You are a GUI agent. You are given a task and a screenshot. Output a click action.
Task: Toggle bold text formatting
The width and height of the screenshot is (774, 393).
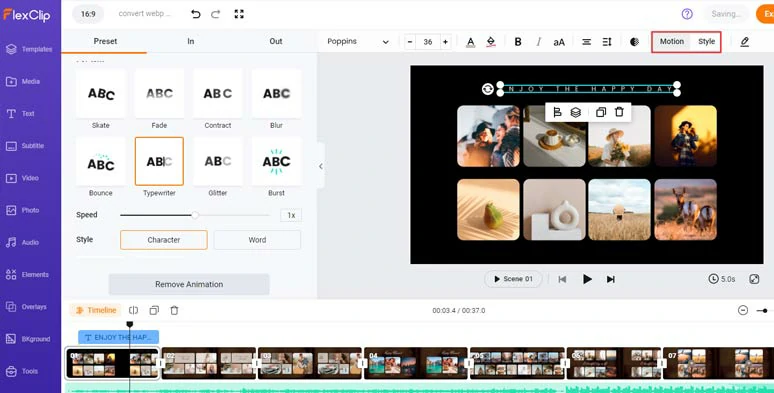coord(518,42)
